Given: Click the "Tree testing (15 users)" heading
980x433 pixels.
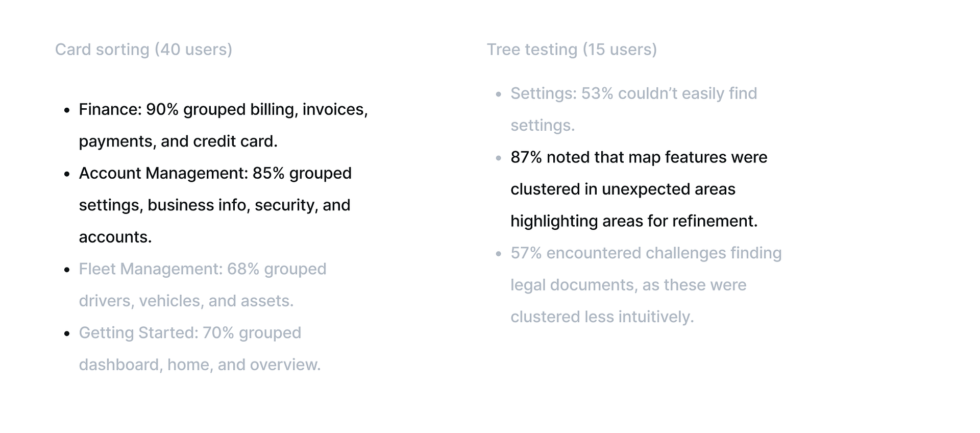Looking at the screenshot, I should pos(572,50).
